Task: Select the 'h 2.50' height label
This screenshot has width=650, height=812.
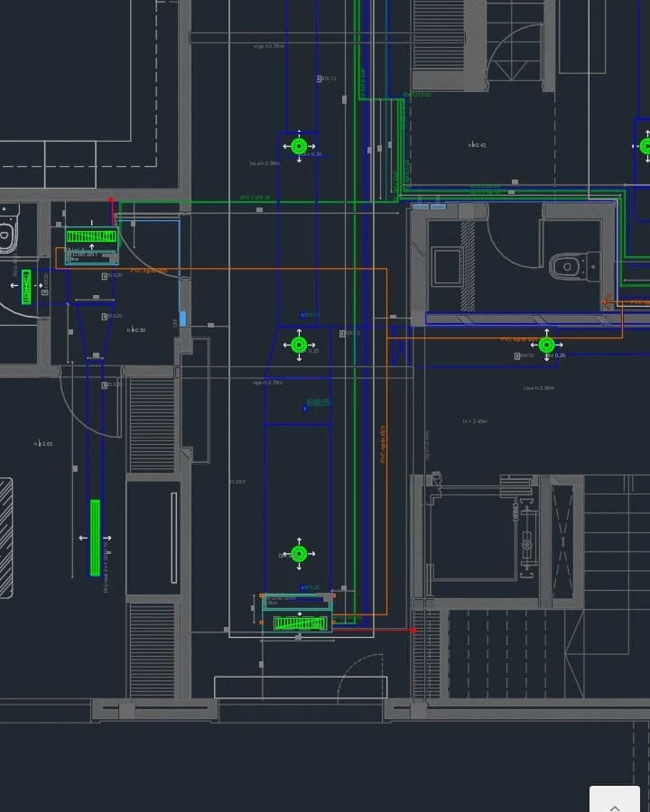Action: coord(136,330)
